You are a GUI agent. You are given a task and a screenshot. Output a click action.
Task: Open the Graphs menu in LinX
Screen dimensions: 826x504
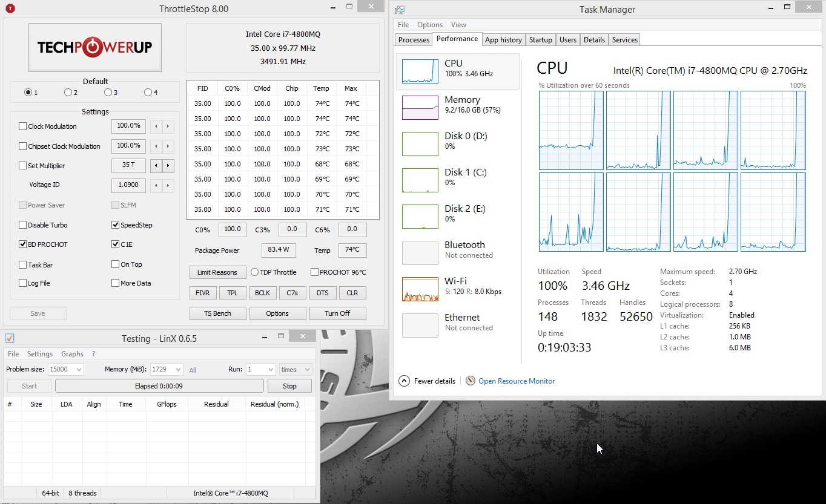[72, 354]
